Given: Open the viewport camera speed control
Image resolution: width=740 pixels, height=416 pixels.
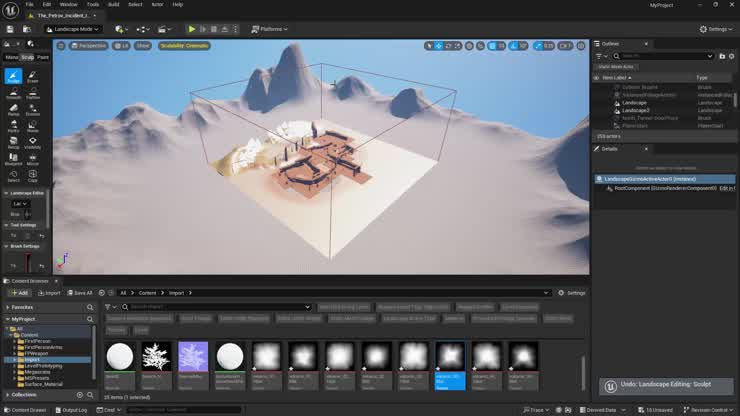Looking at the screenshot, I should pyautogui.click(x=565, y=46).
